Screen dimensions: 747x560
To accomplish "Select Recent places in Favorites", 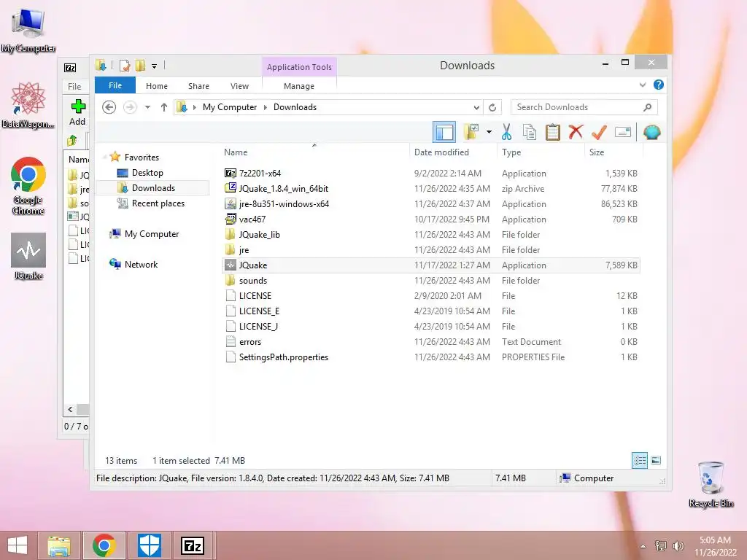I will 158,203.
